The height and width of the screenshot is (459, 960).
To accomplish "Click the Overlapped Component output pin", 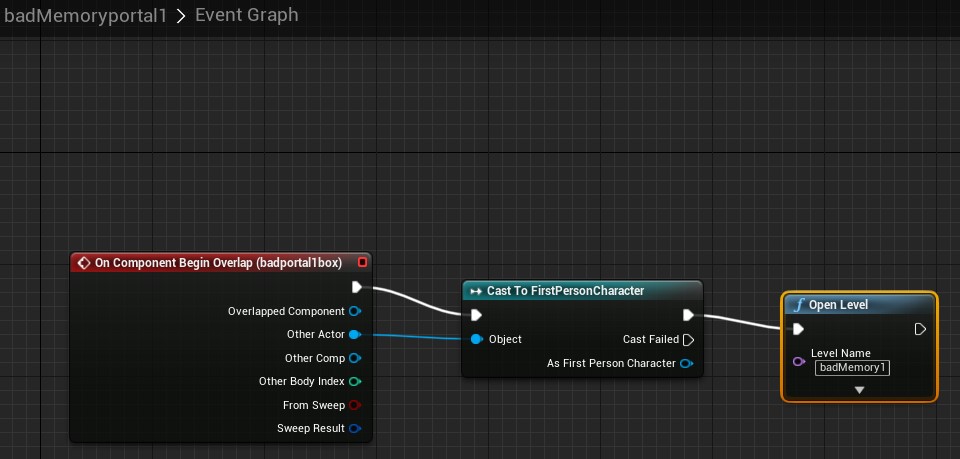I will click(x=355, y=311).
